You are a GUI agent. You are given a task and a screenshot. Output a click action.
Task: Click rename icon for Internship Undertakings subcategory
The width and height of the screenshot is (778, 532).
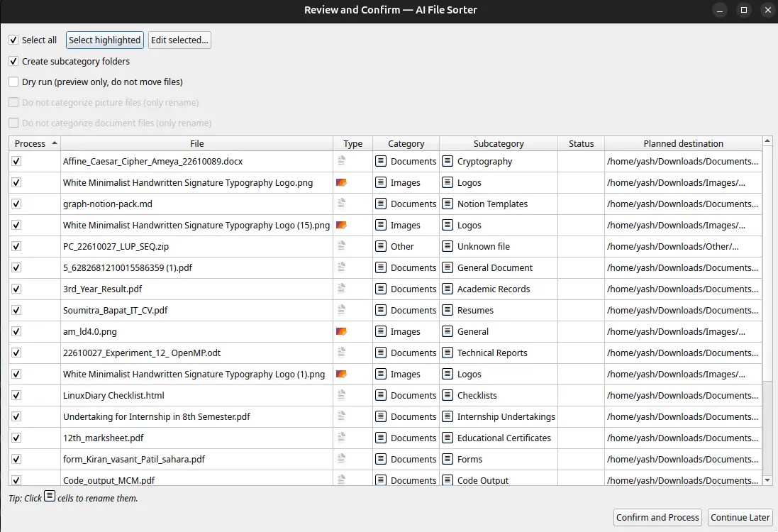[x=448, y=417]
